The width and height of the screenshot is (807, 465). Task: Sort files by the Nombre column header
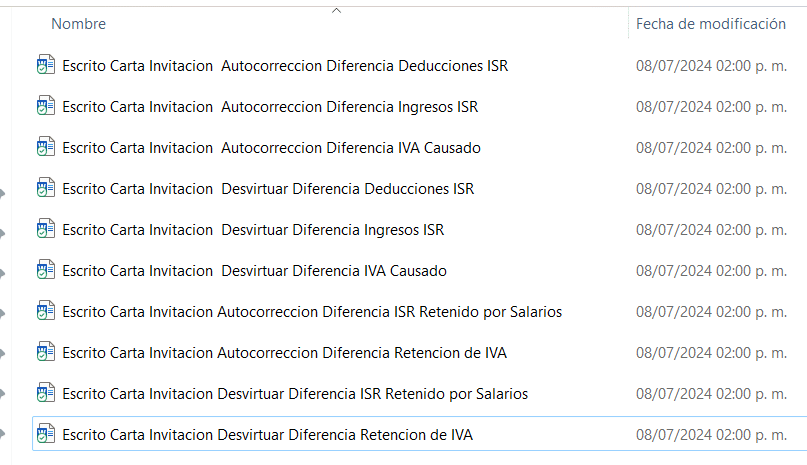(78, 24)
